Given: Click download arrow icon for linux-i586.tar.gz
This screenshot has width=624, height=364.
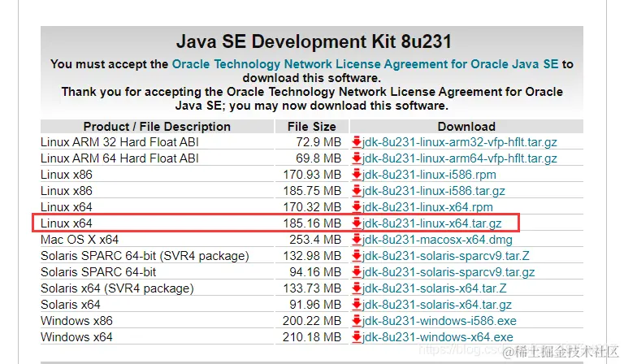Looking at the screenshot, I should click(357, 191).
